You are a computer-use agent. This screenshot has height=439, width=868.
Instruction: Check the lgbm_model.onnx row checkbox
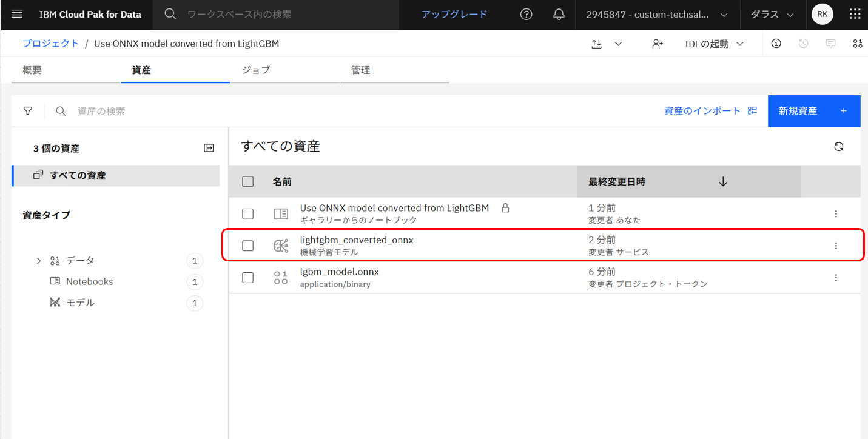pyautogui.click(x=247, y=278)
